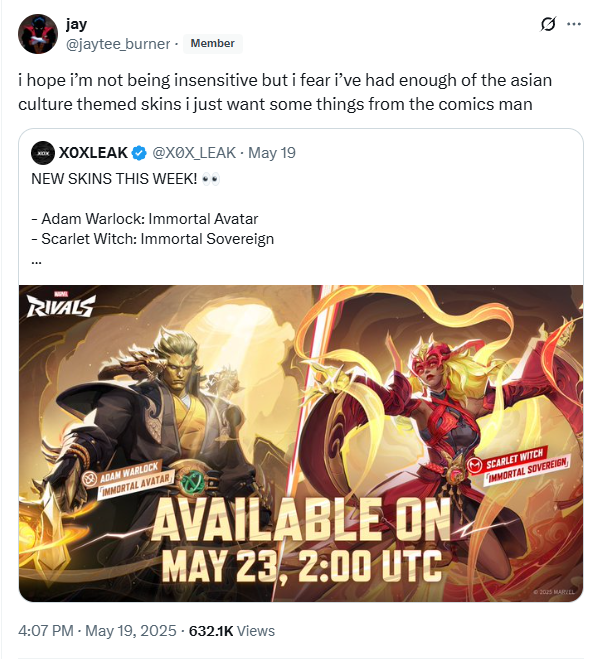597x659 pixels.
Task: Click the 4:07 PM May 19, 2025 timestamp
Action: coord(97,631)
